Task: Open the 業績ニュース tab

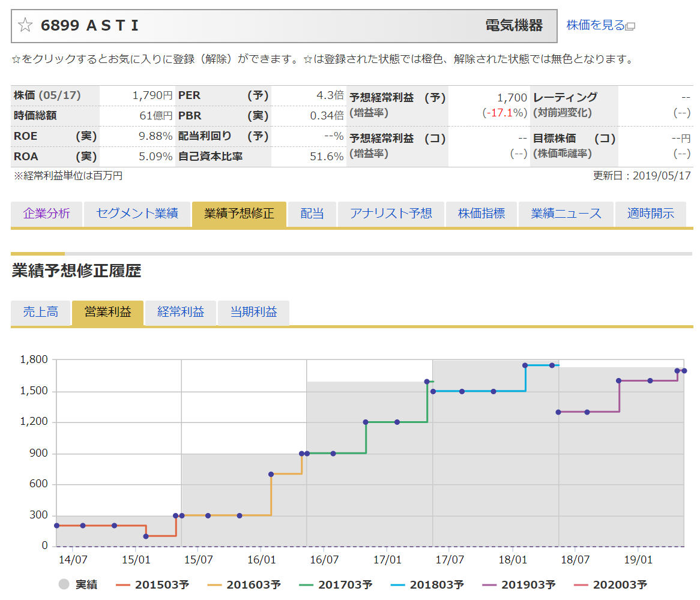Action: point(566,214)
